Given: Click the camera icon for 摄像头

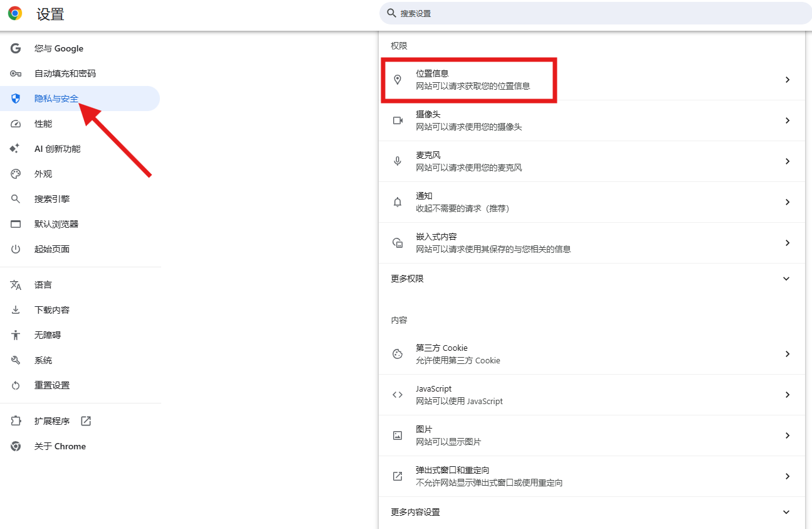Looking at the screenshot, I should [x=398, y=120].
